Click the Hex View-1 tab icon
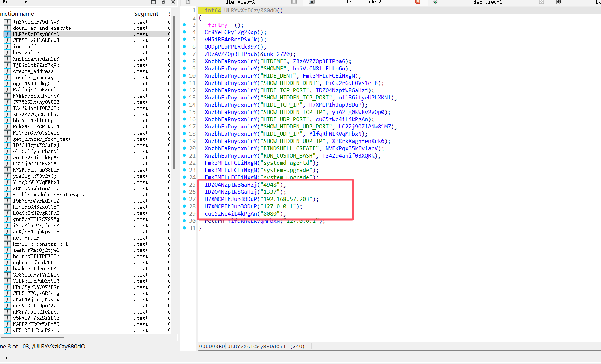This screenshot has height=364, width=601. [436, 2]
